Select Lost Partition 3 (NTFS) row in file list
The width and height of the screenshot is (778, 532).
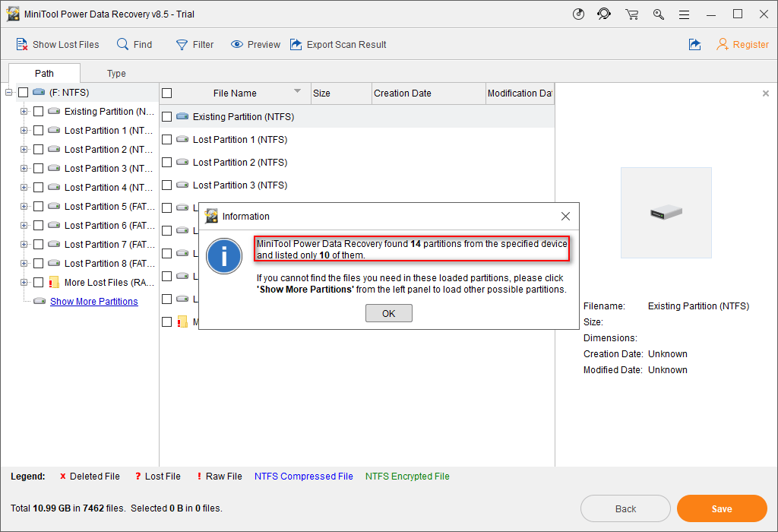357,185
